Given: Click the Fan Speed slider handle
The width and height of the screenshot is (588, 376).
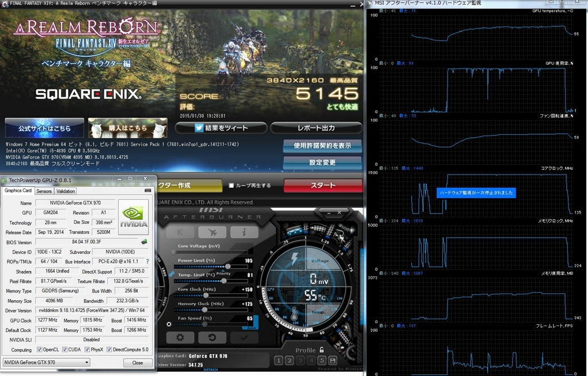Looking at the screenshot, I should pyautogui.click(x=205, y=324).
